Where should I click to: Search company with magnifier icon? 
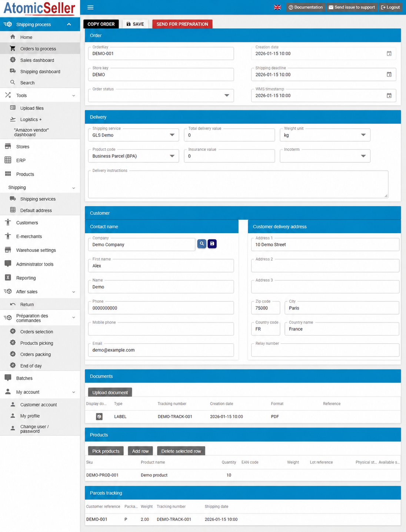[202, 244]
